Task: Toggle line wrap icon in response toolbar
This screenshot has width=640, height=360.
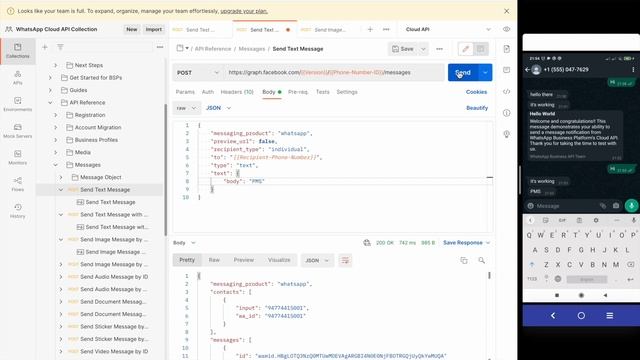Action: (x=345, y=260)
